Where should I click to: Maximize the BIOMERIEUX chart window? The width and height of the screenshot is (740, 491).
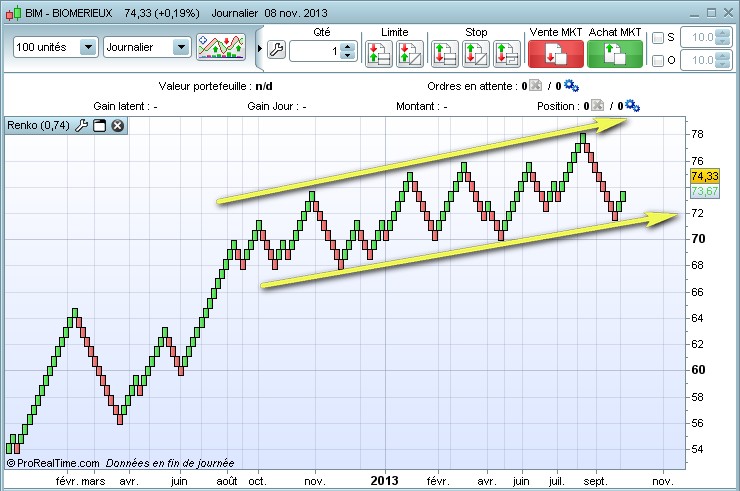click(x=711, y=13)
